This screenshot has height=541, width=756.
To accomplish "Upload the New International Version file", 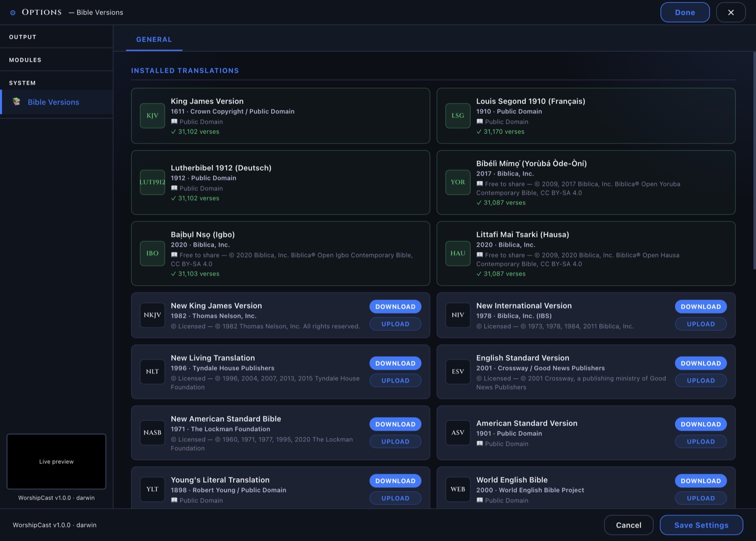I will click(701, 324).
